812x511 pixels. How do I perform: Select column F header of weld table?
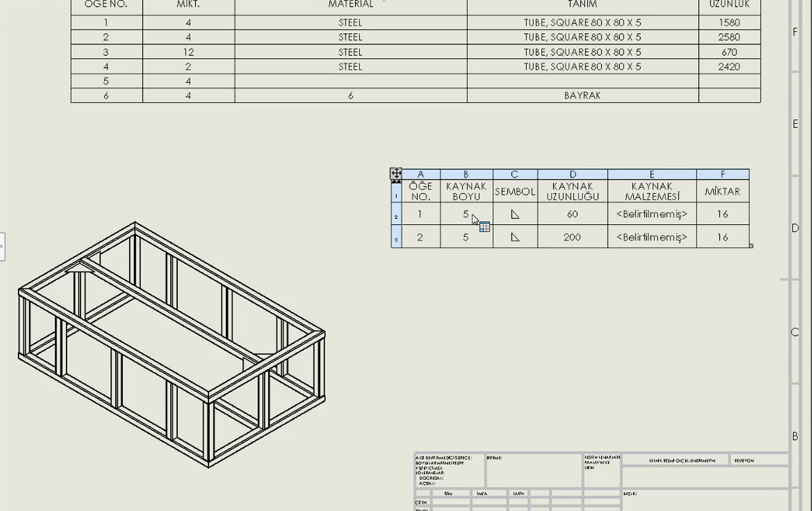723,174
